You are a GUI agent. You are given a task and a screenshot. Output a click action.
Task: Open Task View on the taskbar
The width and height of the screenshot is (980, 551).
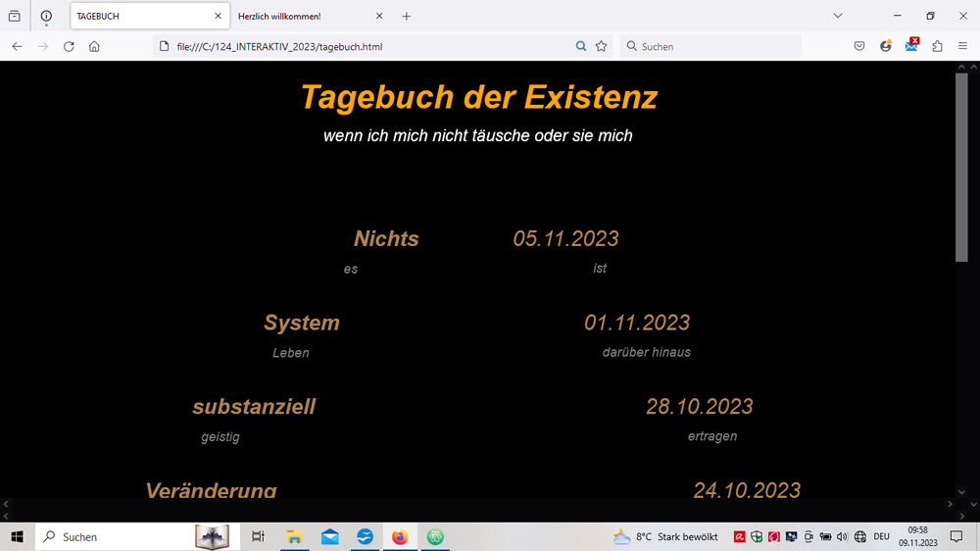[x=258, y=536]
